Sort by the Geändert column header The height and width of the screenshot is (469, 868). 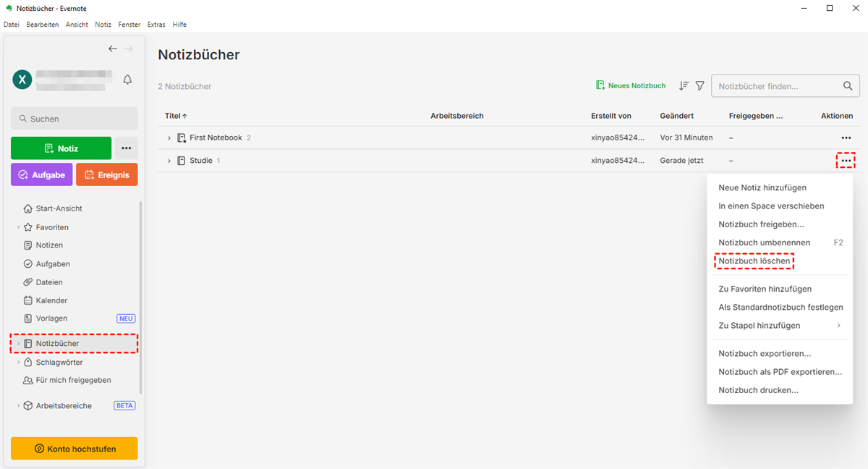tap(677, 116)
